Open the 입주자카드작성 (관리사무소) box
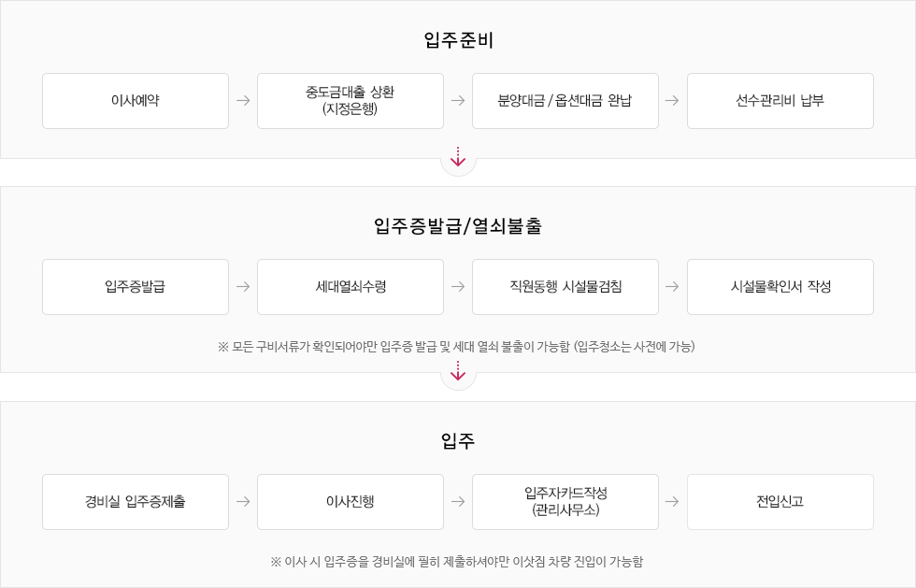916x588 pixels. click(565, 502)
